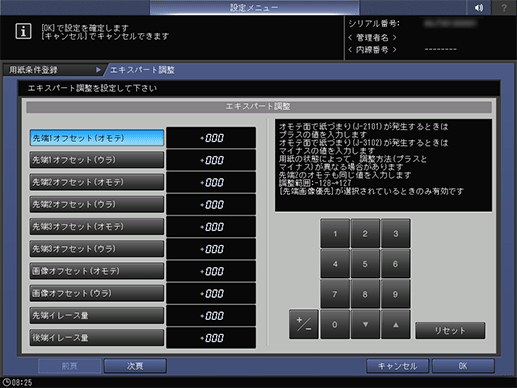
Task: Toggle sign with the +/- key
Action: [x=304, y=324]
